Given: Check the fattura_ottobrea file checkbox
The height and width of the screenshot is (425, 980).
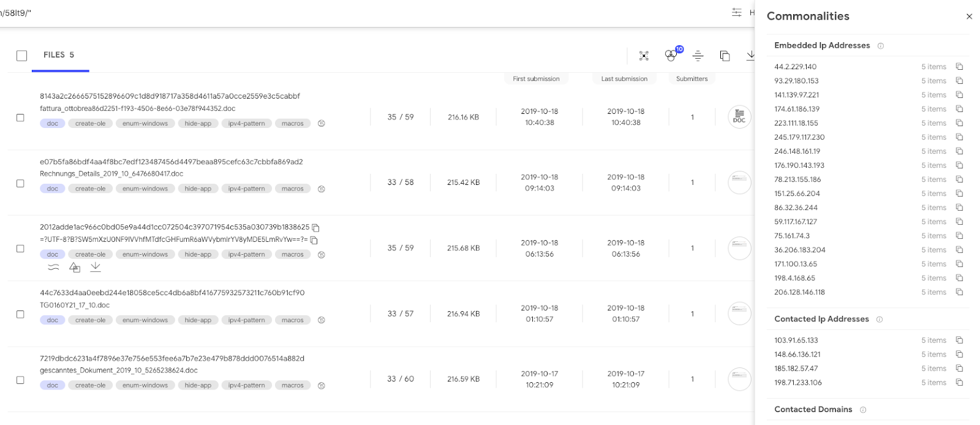Looking at the screenshot, I should coord(20,118).
